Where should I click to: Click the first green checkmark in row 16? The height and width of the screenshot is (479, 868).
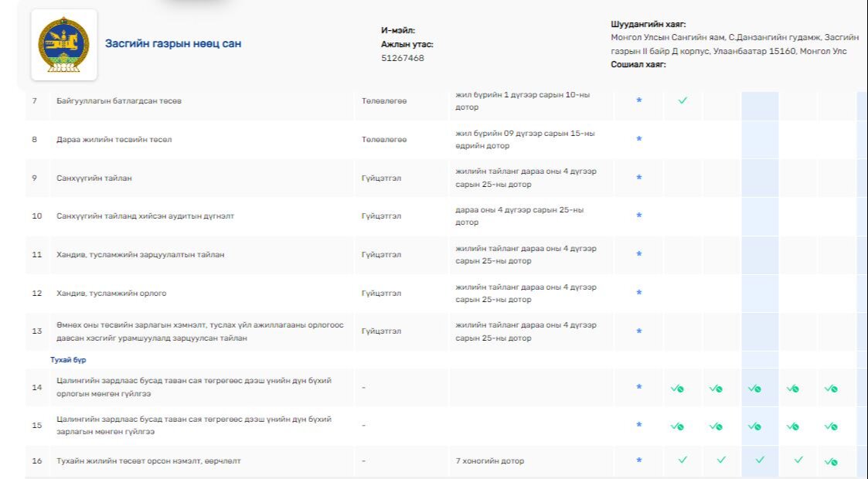[682, 460]
